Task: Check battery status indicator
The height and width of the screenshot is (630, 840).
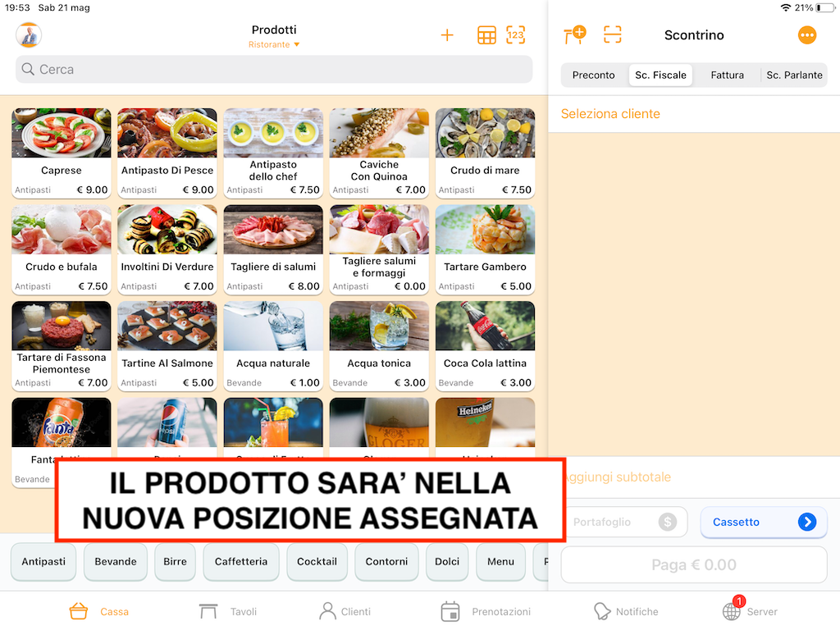Action: (x=825, y=7)
